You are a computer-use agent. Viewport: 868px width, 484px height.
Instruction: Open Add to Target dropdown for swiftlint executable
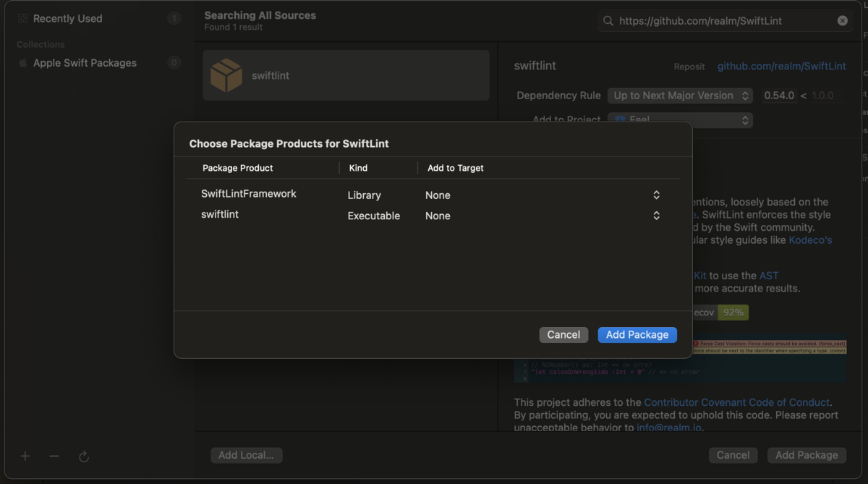542,216
